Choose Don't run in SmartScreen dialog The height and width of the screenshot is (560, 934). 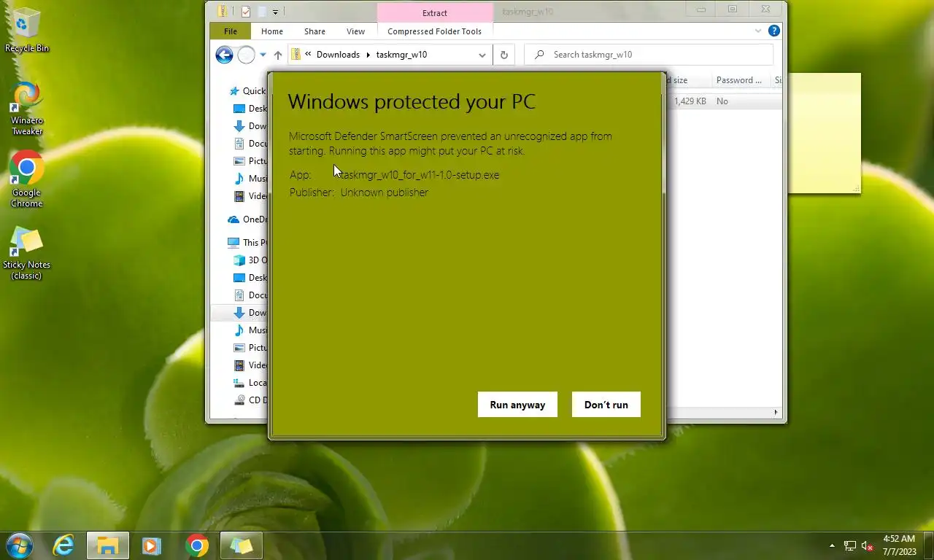click(606, 405)
